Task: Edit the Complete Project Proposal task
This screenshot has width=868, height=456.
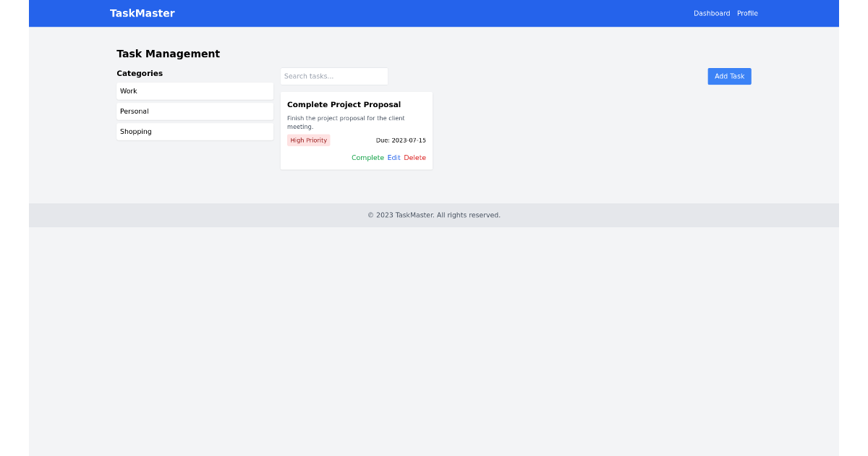Action: [x=393, y=157]
